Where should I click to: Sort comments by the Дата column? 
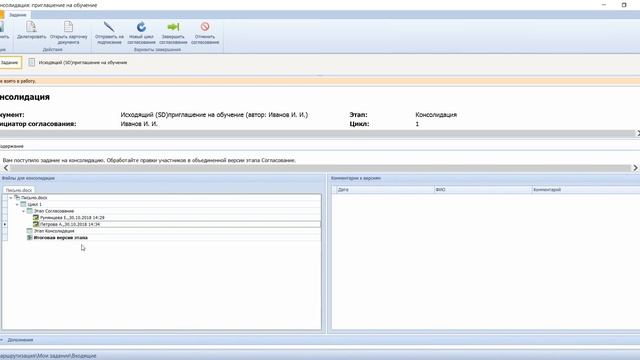pos(385,190)
